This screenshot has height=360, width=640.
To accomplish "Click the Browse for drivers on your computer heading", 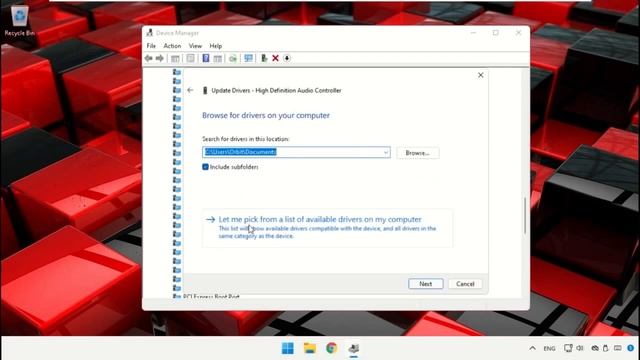I will pos(266,116).
